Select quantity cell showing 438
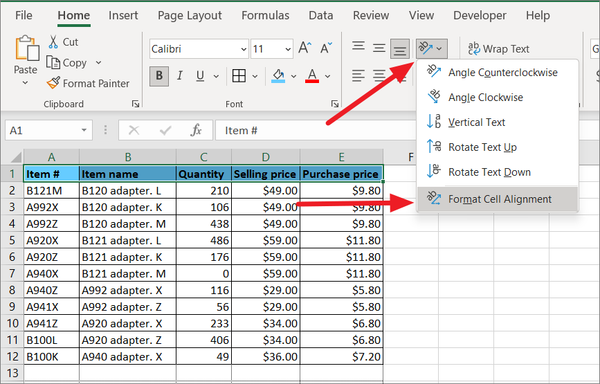600x384 pixels. point(204,224)
